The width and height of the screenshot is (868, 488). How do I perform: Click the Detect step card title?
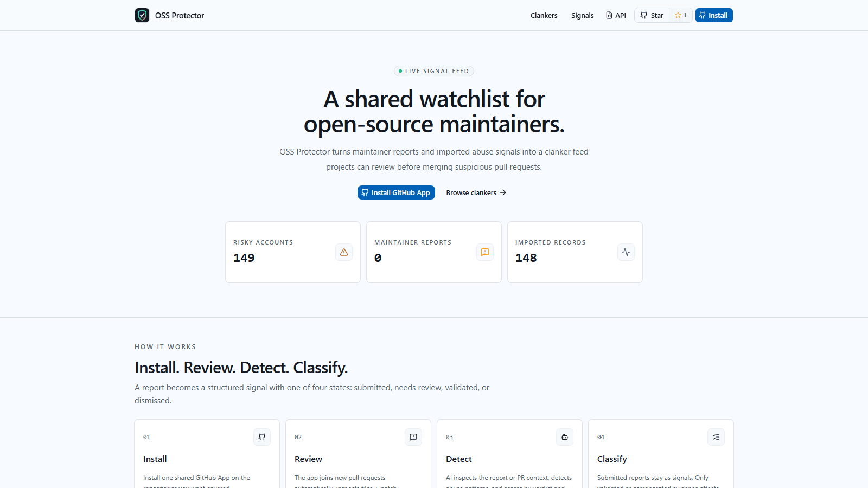tap(459, 459)
